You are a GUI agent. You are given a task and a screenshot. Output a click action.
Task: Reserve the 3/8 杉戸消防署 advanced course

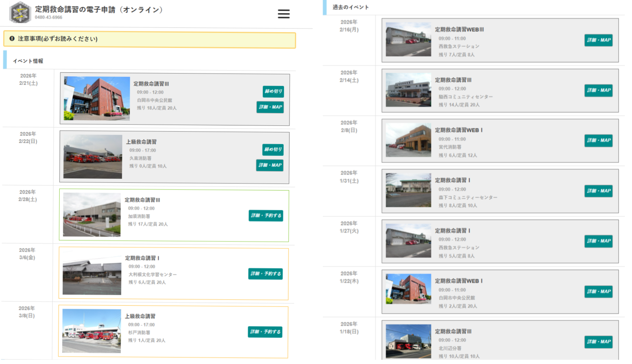pyautogui.click(x=265, y=332)
